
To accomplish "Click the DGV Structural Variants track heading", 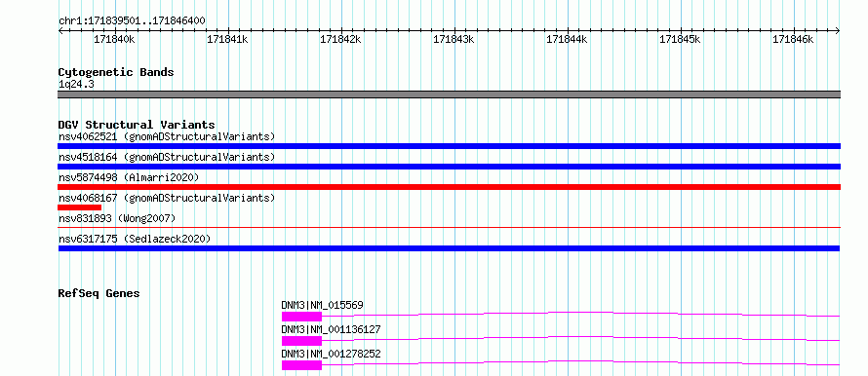I will point(137,125).
